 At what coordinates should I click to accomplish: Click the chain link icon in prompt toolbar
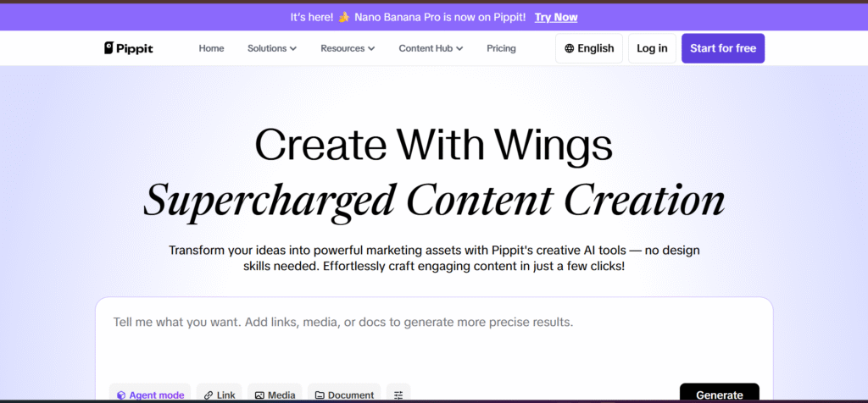coord(209,395)
